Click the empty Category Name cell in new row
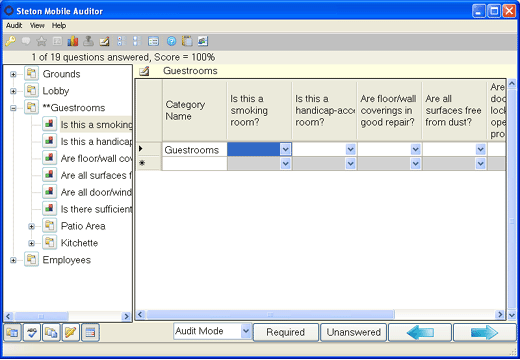 click(194, 164)
